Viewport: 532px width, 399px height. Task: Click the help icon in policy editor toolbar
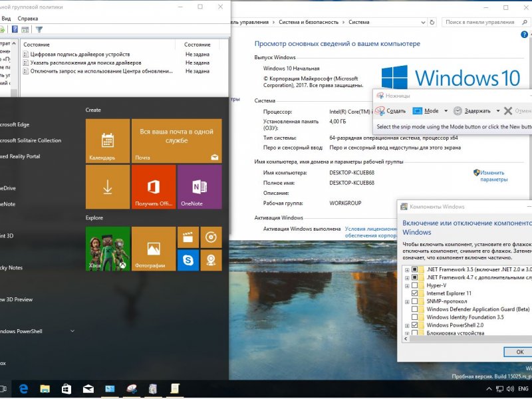tap(15, 29)
